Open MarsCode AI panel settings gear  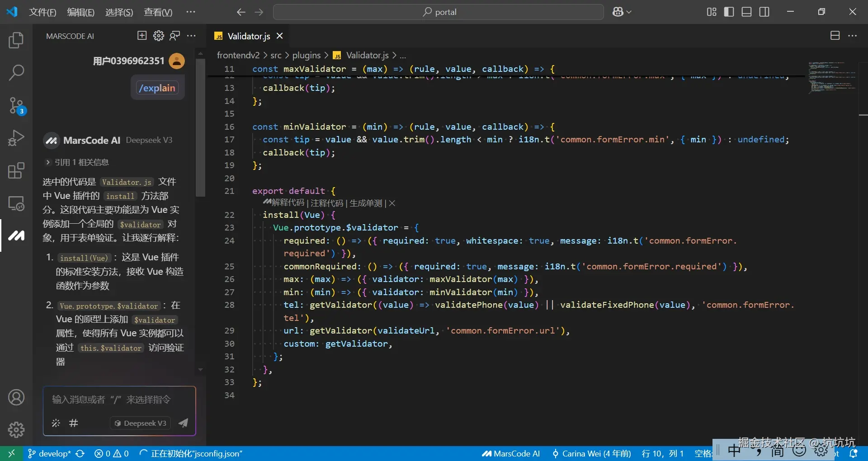click(158, 36)
